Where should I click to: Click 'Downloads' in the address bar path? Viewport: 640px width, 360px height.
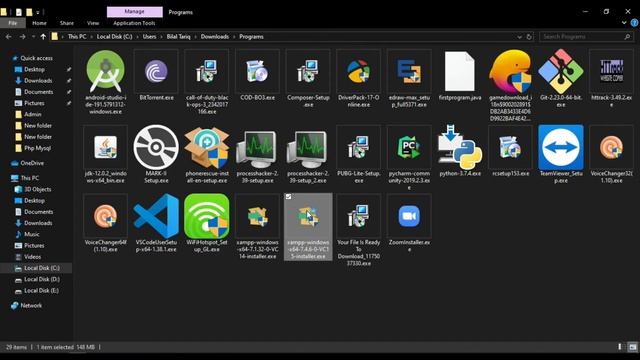(x=215, y=37)
